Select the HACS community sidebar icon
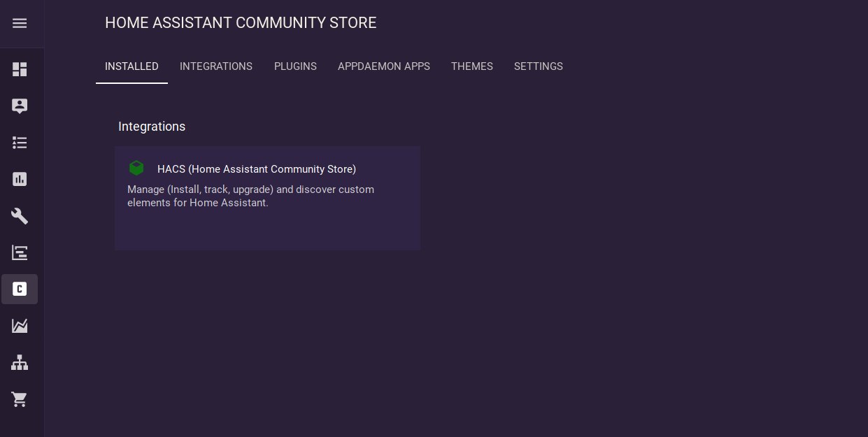 (20, 289)
